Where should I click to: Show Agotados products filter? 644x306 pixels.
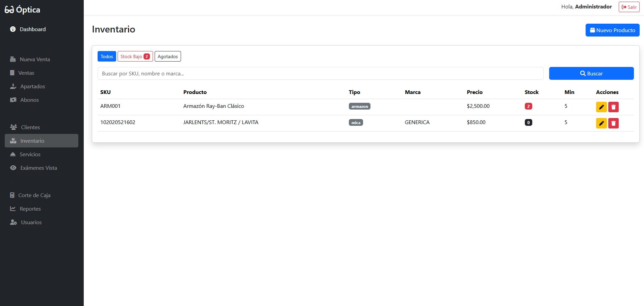168,56
